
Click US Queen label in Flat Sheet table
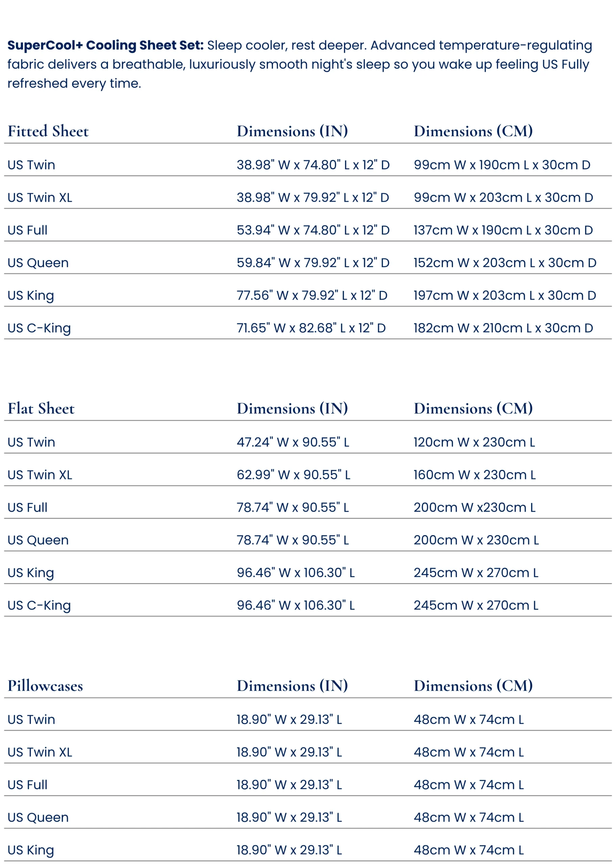coord(38,540)
